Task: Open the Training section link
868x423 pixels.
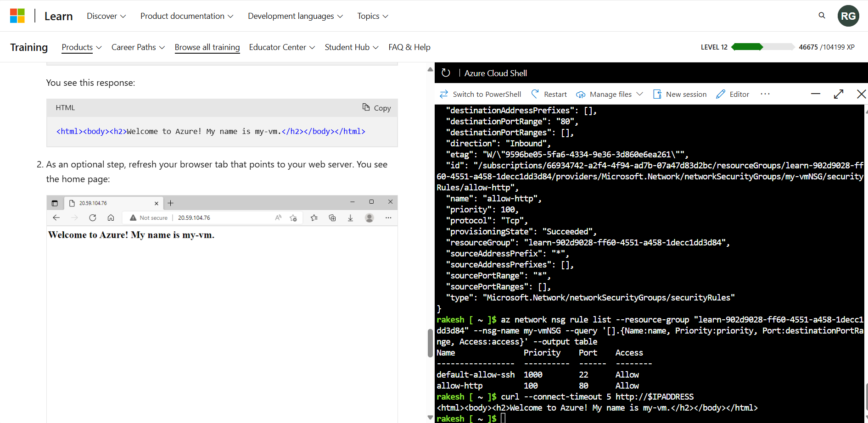Action: [x=29, y=47]
